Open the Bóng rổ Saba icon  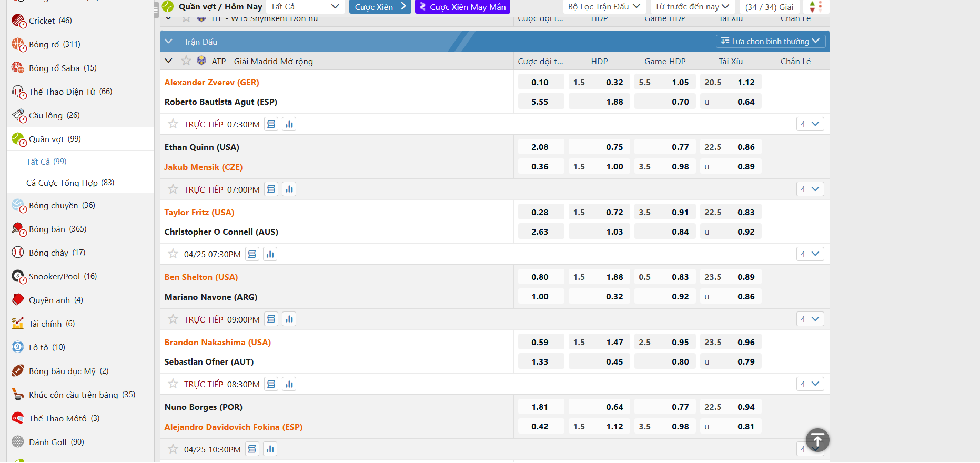[x=18, y=68]
